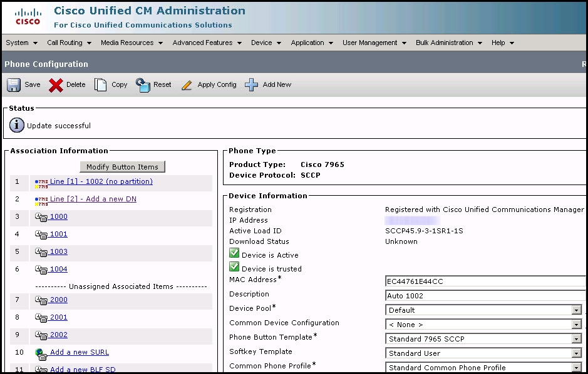Open speed dial link 1000
Screen dimensions: 588x374
click(58, 216)
